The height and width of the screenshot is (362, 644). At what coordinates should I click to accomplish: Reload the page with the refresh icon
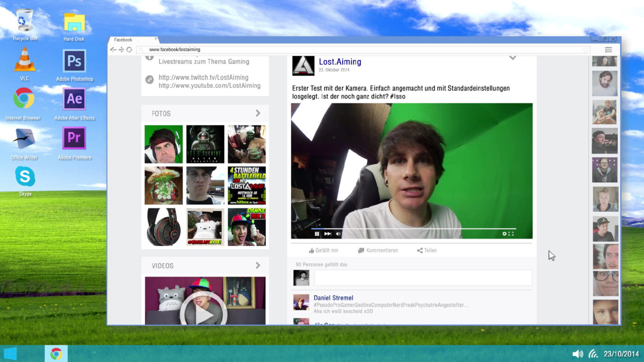coord(129,50)
